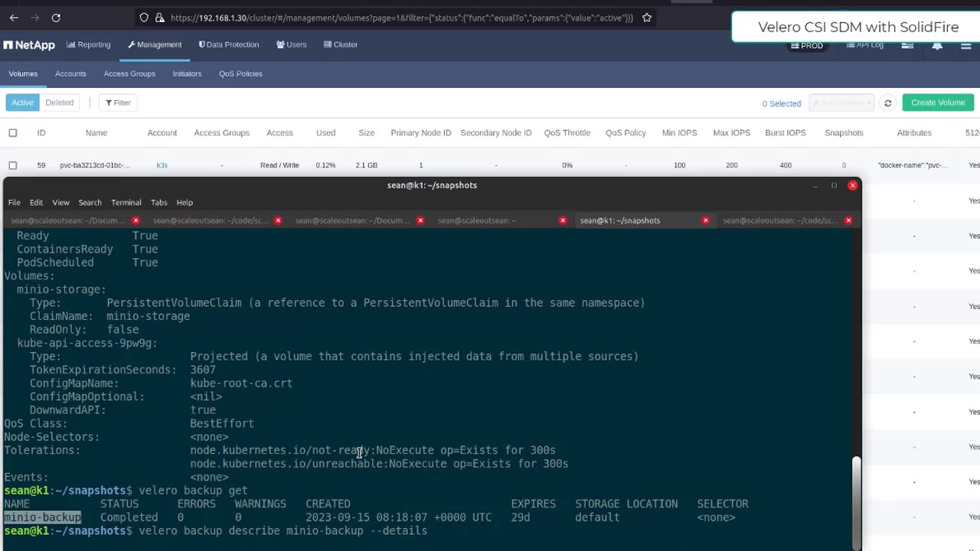Click the NetApp logo
This screenshot has height=551, width=980.
tap(29, 45)
